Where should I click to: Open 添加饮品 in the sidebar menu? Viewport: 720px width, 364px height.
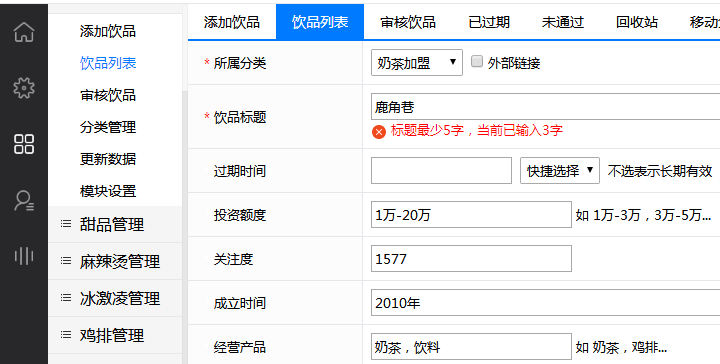point(108,31)
